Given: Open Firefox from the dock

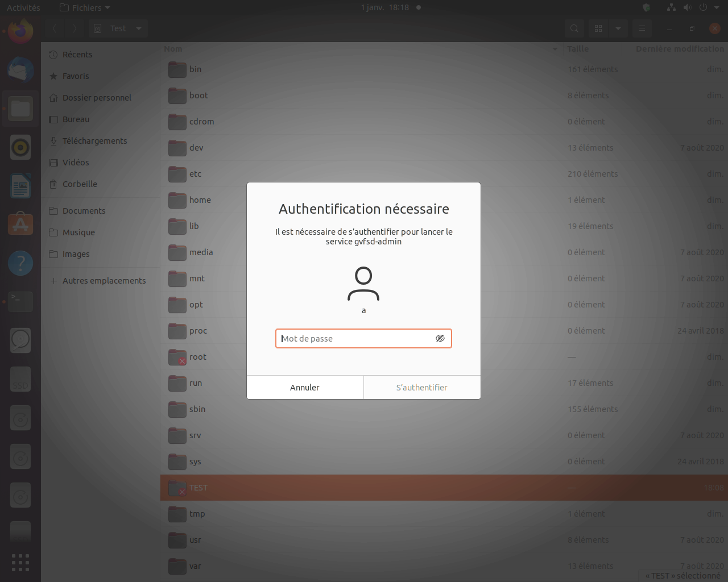Looking at the screenshot, I should point(20,31).
